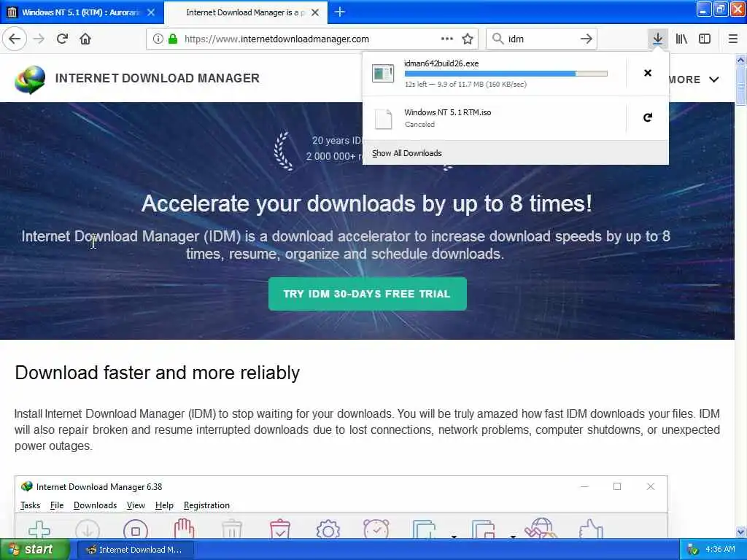Image resolution: width=747 pixels, height=560 pixels.
Task: Run the search with the arrow button
Action: [x=587, y=39]
